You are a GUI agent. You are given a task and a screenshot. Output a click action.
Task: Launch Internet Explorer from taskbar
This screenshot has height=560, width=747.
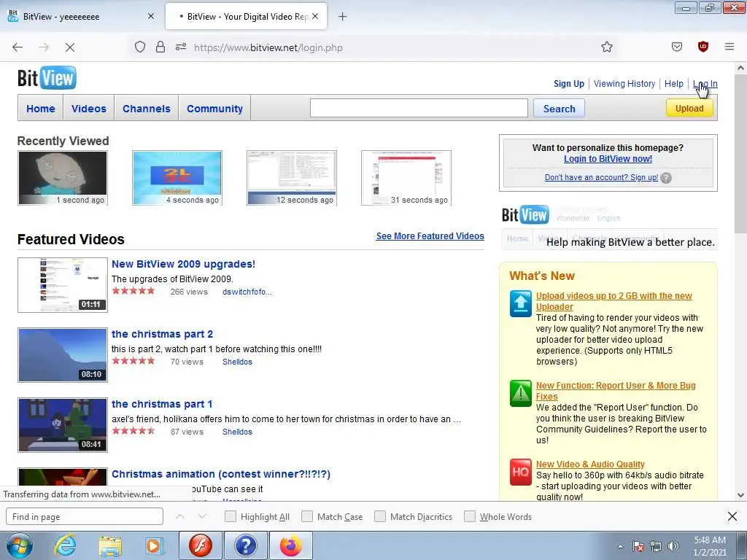point(65,545)
